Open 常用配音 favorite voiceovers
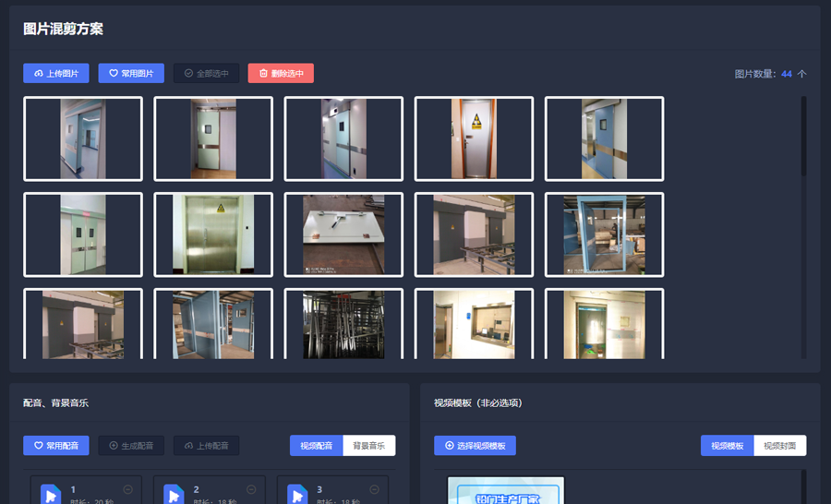The height and width of the screenshot is (504, 831). pos(56,446)
